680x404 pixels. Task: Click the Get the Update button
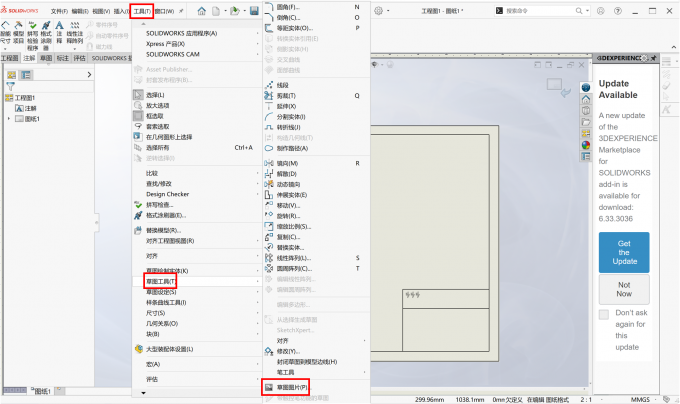pyautogui.click(x=623, y=252)
